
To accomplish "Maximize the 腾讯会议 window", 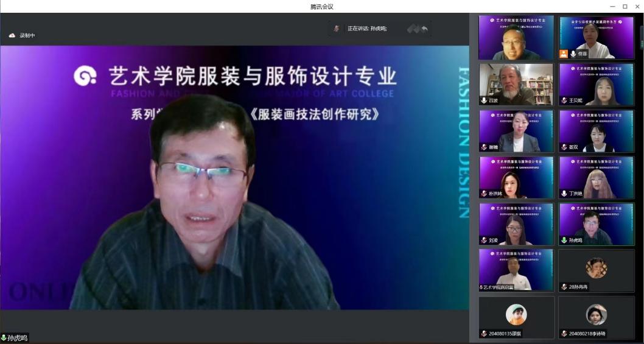I will pyautogui.click(x=625, y=6).
